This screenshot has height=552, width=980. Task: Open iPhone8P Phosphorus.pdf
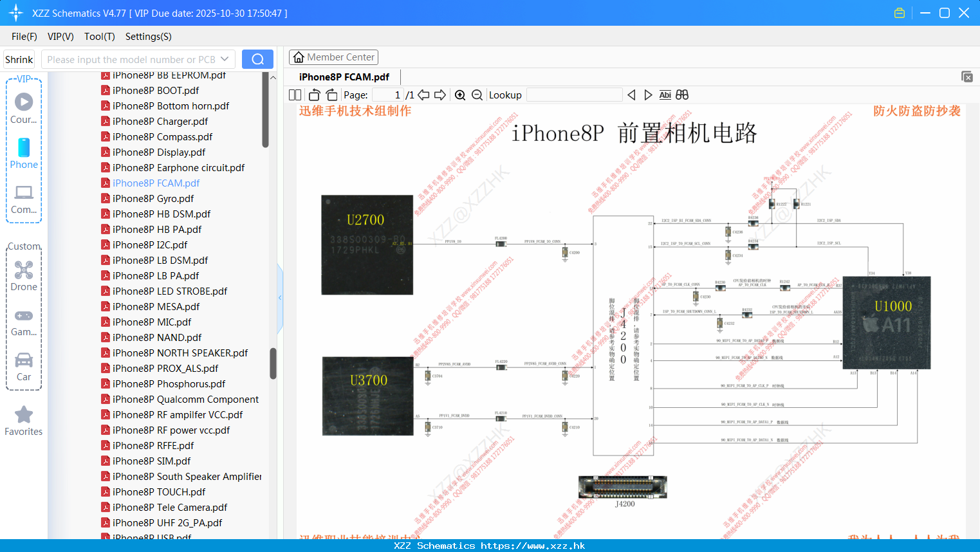pos(169,384)
